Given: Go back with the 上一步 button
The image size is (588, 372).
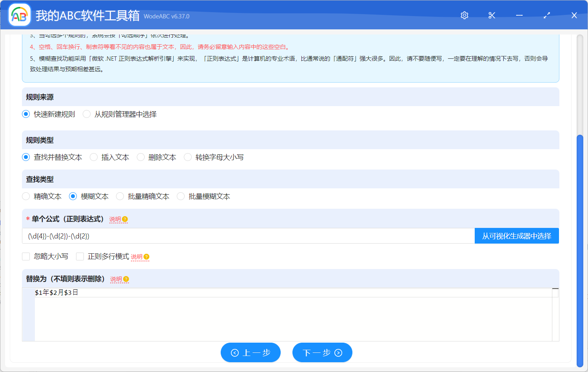Looking at the screenshot, I should tap(250, 353).
